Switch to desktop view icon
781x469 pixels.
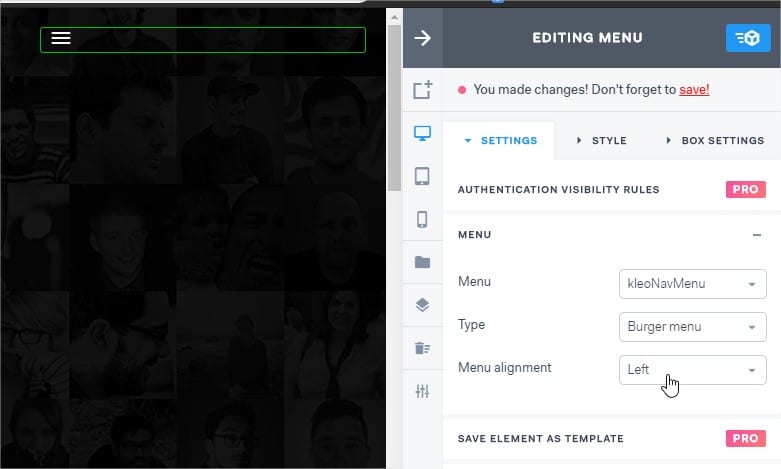pos(422,133)
